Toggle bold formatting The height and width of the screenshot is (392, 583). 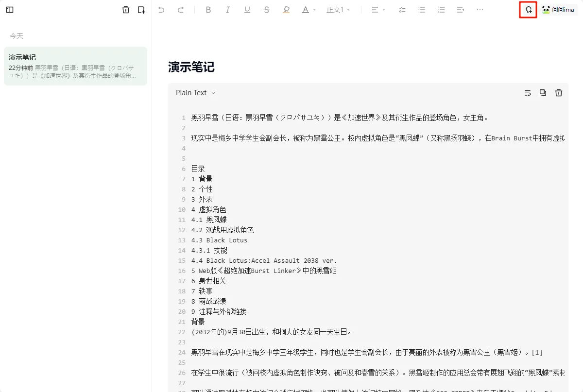pos(208,10)
